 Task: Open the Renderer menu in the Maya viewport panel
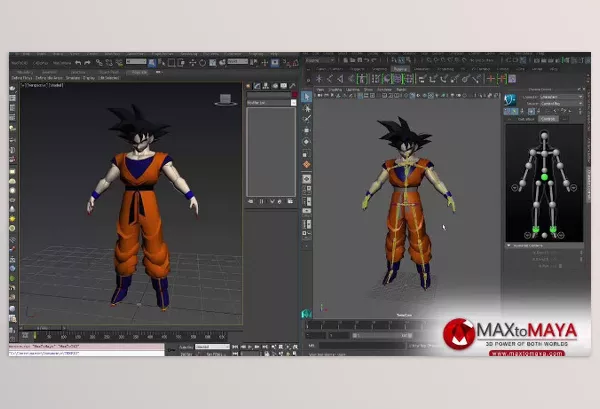[x=385, y=90]
